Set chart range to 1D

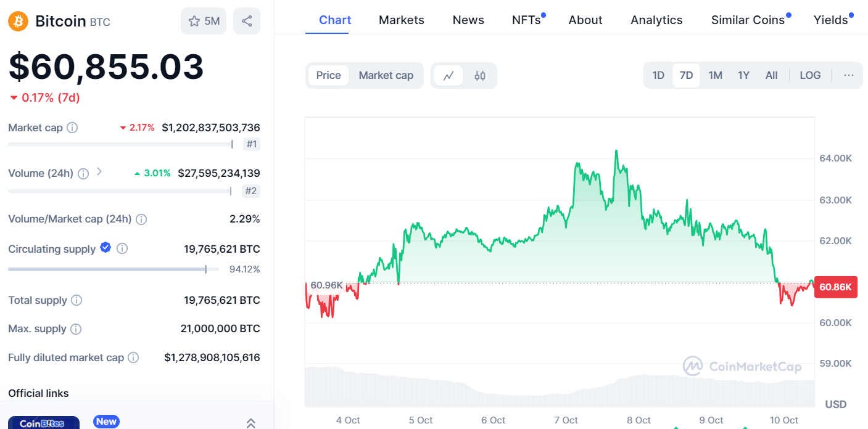tap(658, 75)
